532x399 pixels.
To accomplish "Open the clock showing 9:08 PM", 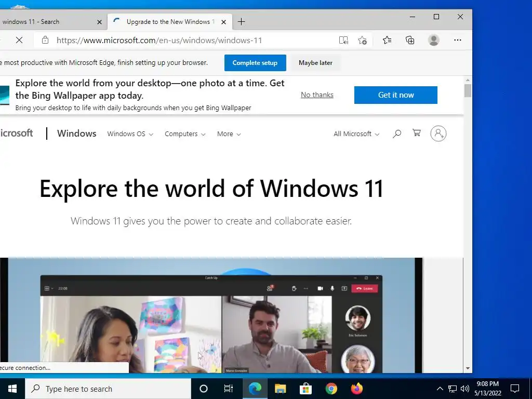I will [488, 389].
